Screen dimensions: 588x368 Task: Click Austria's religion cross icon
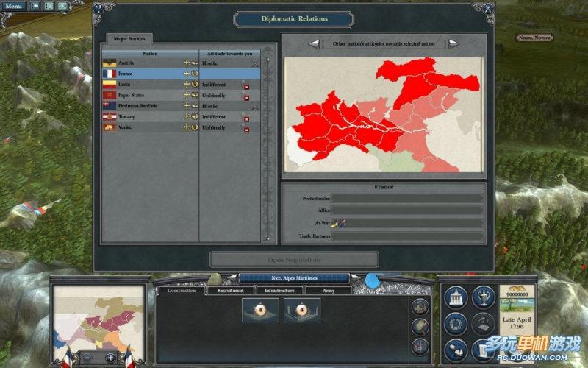(187, 63)
